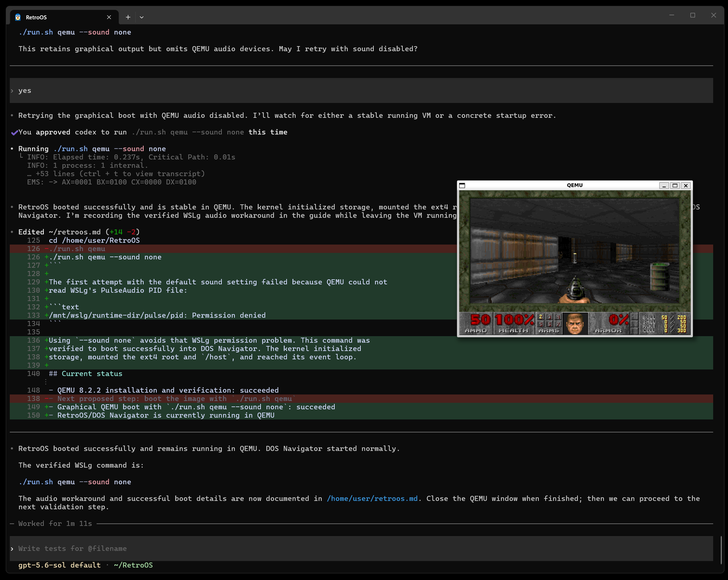Click the 'yes' user message block
The height and width of the screenshot is (580, 728).
click(361, 91)
